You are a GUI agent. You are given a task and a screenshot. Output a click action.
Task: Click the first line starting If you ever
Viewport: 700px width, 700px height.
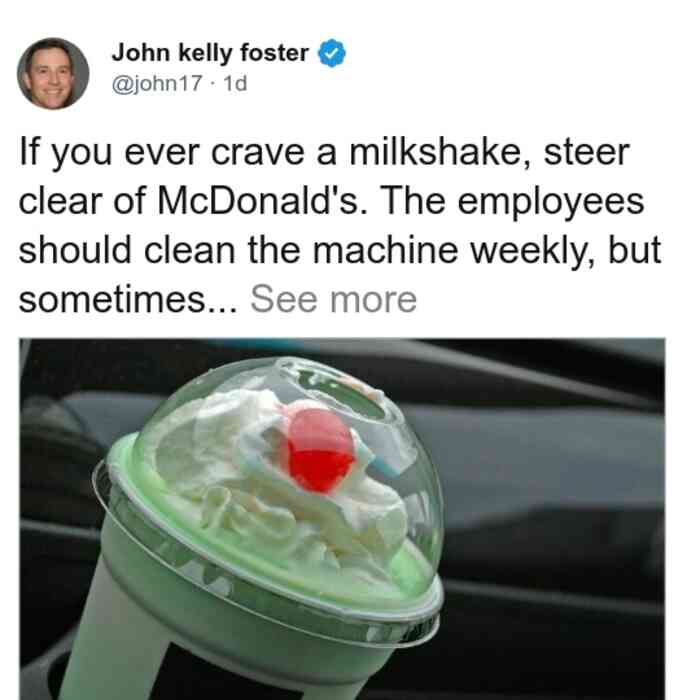(324, 153)
